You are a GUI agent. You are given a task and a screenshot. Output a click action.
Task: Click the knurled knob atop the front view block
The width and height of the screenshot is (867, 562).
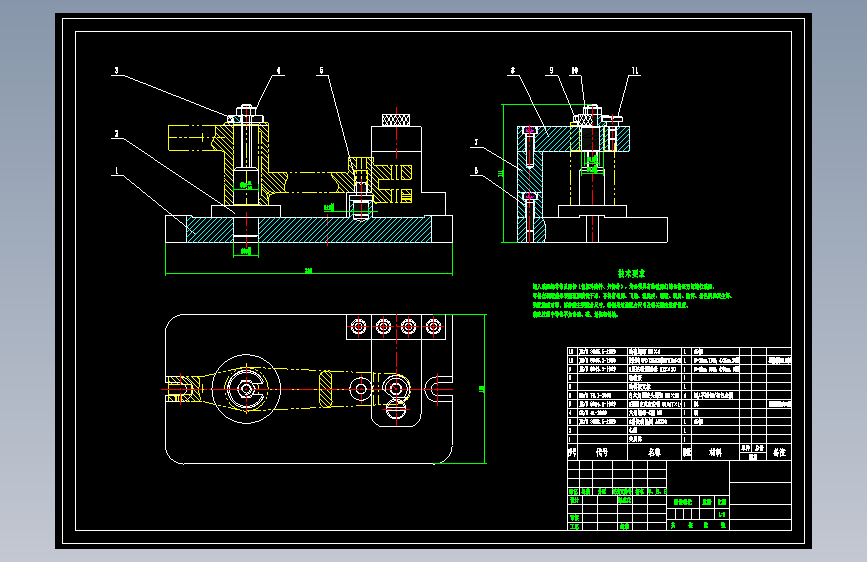point(396,120)
